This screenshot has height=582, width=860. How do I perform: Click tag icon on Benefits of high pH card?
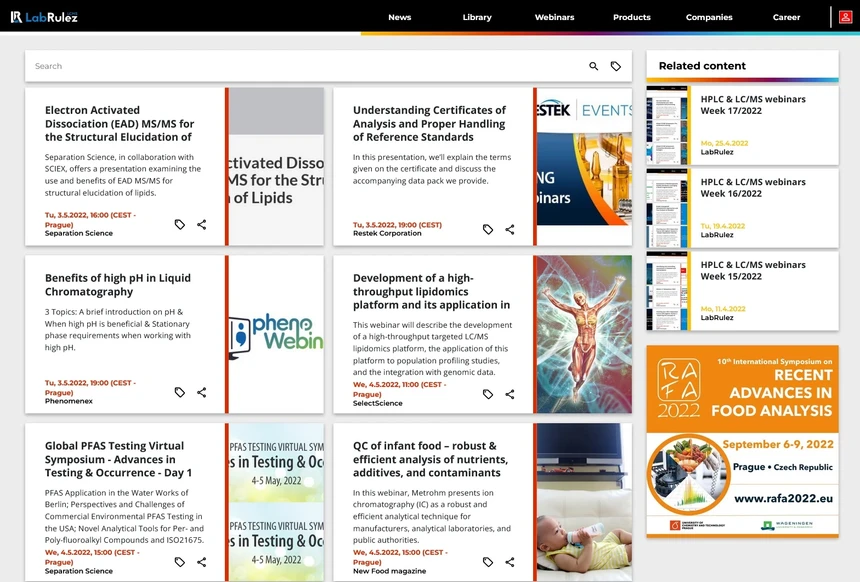point(179,392)
